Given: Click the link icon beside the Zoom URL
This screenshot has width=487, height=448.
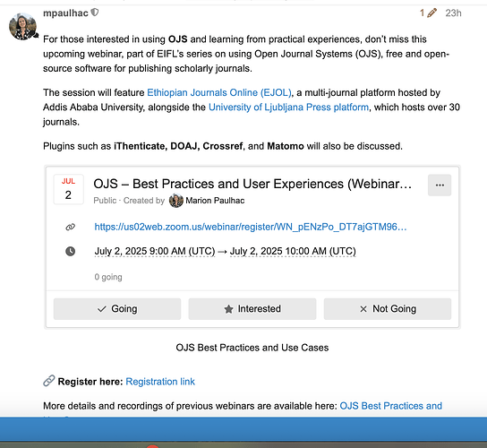Looking at the screenshot, I should tap(71, 227).
